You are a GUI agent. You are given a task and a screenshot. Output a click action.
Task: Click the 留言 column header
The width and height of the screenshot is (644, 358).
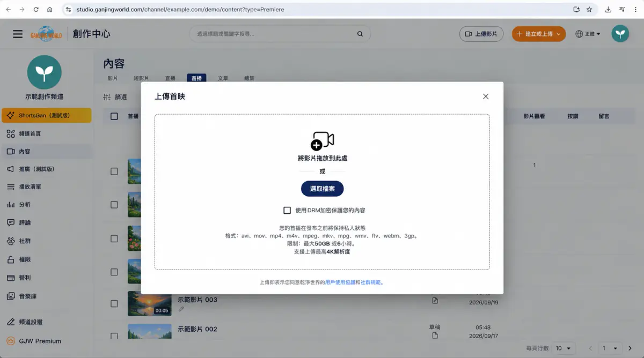tap(604, 116)
